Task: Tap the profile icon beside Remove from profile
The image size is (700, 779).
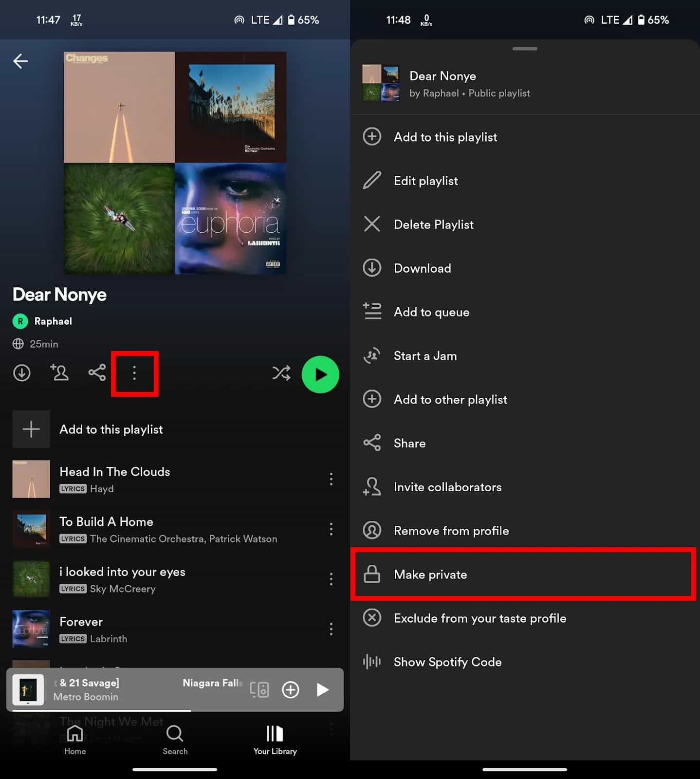Action: tap(372, 530)
